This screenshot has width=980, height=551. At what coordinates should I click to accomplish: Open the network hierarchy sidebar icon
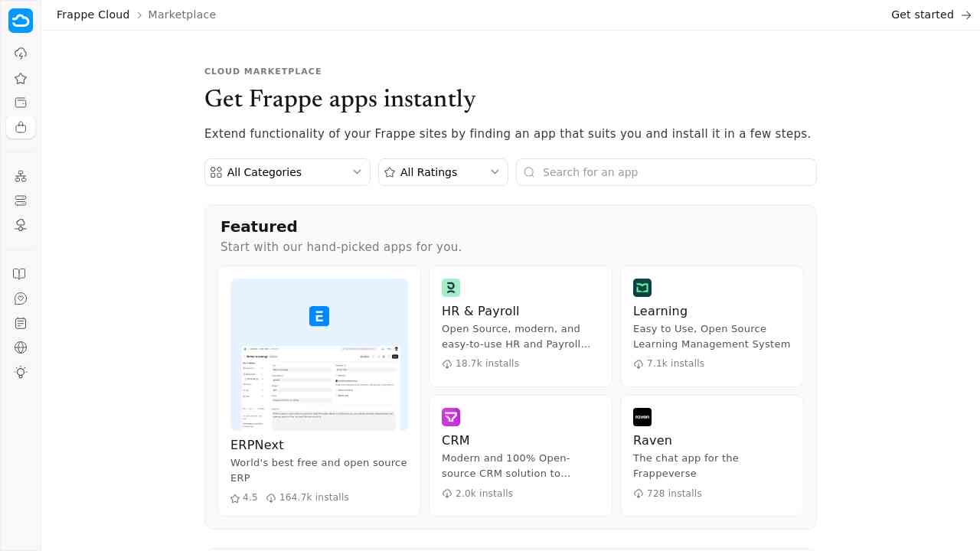click(x=21, y=176)
